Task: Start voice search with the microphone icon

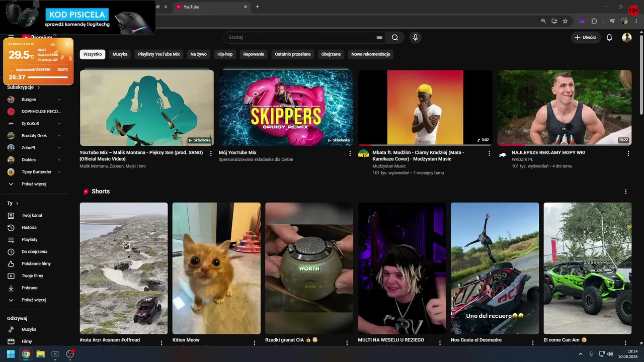Action: tap(415, 37)
